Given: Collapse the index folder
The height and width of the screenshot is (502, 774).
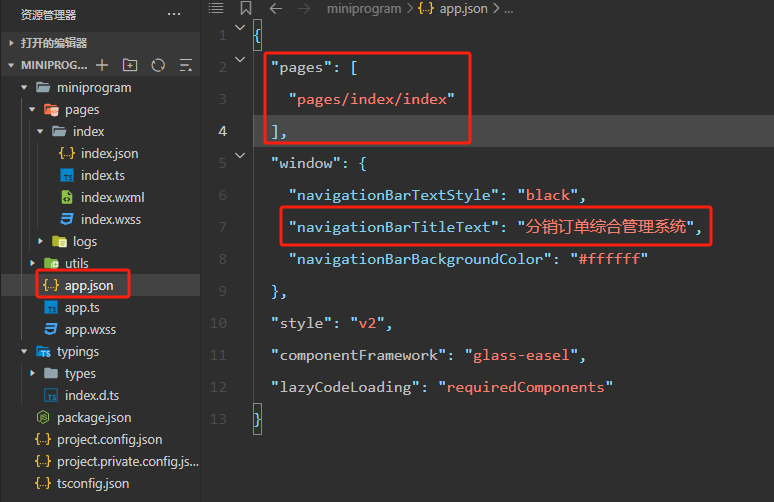Looking at the screenshot, I should pyautogui.click(x=40, y=131).
